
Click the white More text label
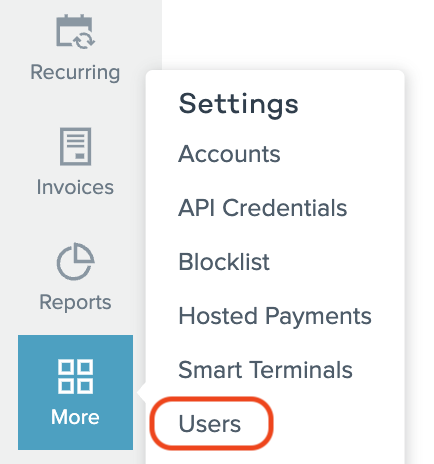pyautogui.click(x=75, y=417)
